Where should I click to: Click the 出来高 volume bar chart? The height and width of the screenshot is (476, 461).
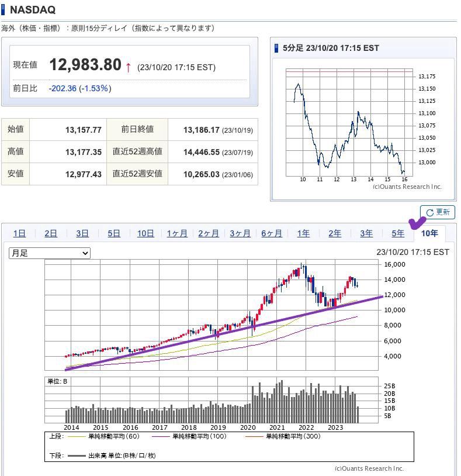coord(212,400)
